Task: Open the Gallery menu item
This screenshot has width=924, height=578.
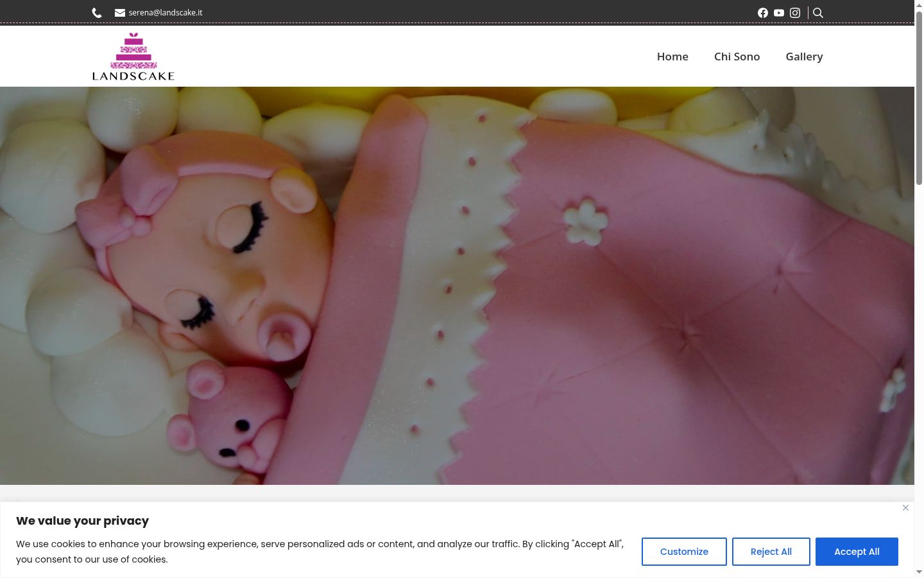Action: [x=804, y=57]
